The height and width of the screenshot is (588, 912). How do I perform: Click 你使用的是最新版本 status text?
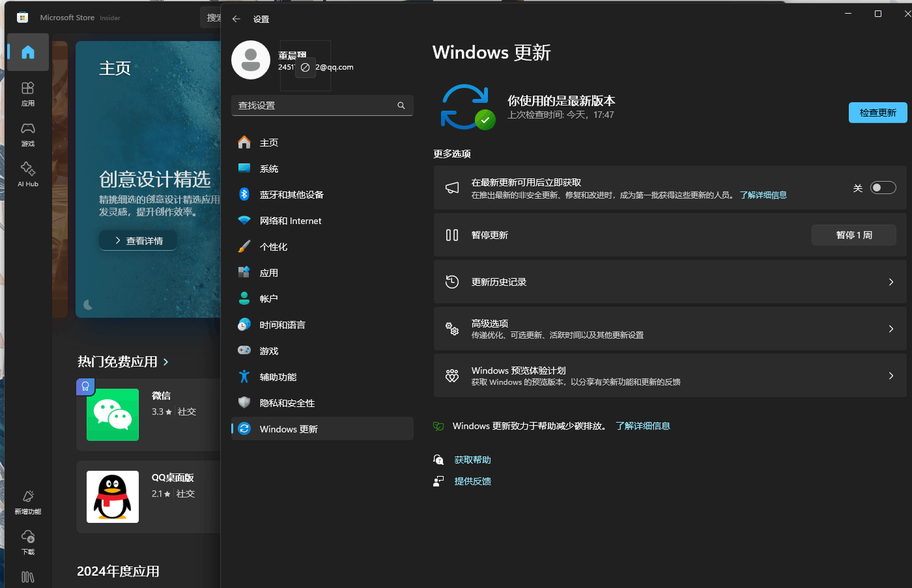coord(561,101)
